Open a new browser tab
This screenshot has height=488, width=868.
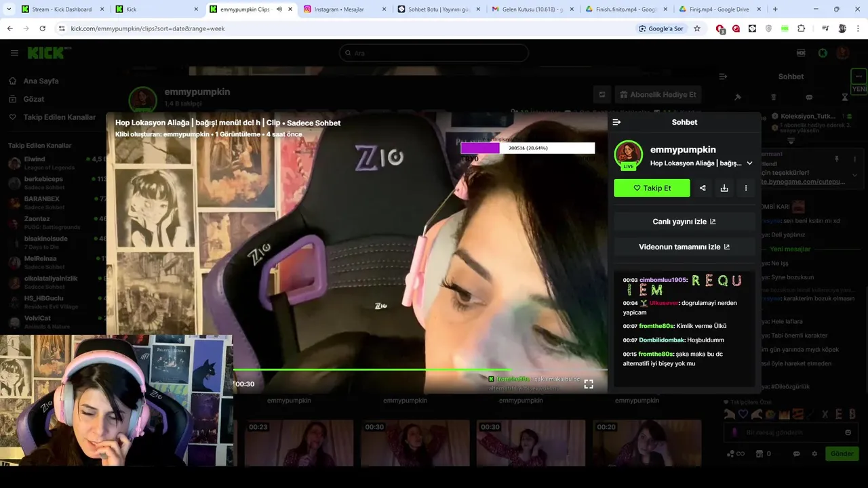(775, 9)
